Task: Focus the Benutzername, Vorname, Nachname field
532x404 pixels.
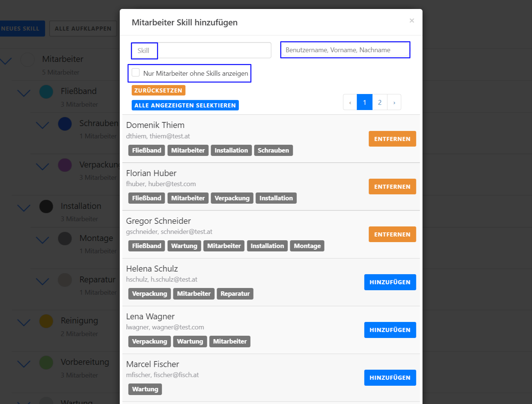Action: [345, 50]
